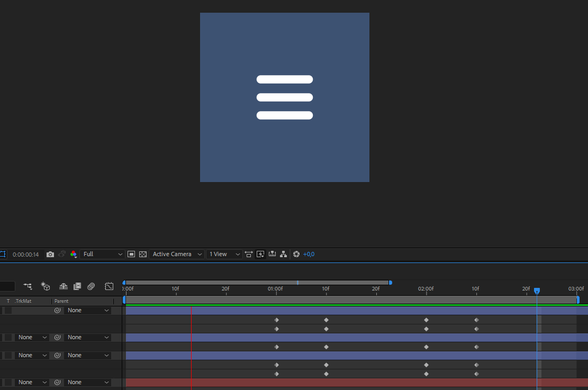Click the keyframe at 01:00f in the first row
This screenshot has width=588, height=390.
point(276,320)
